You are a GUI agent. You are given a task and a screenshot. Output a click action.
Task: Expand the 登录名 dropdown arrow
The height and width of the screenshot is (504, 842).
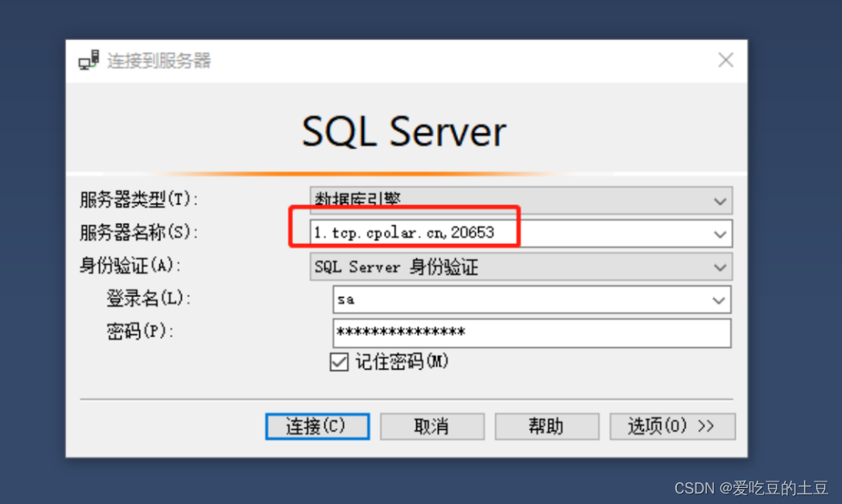[x=719, y=300]
